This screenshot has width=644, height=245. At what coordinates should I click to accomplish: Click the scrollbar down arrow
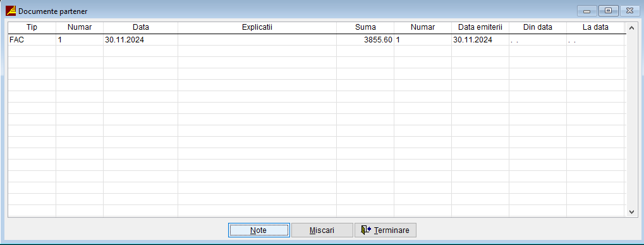(x=632, y=211)
